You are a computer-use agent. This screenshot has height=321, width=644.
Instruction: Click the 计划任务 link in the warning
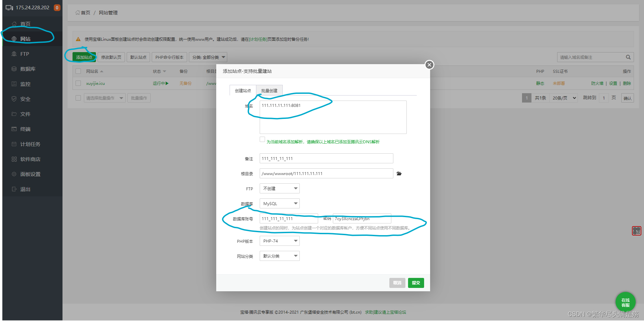click(258, 39)
